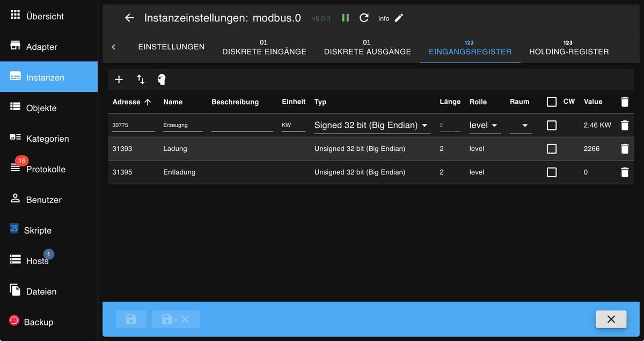The width and height of the screenshot is (644, 341).
Task: Open the Typ dropdown Signed 32 bit
Action: (372, 125)
